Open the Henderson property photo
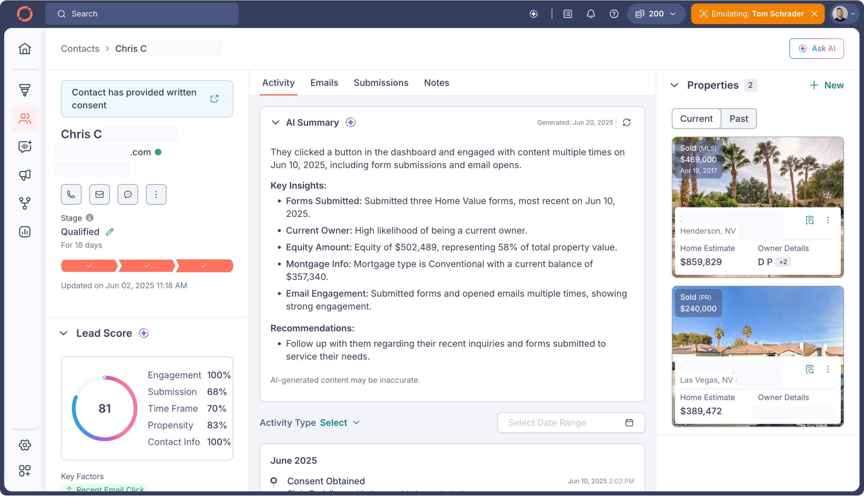The image size is (864, 504). (758, 172)
